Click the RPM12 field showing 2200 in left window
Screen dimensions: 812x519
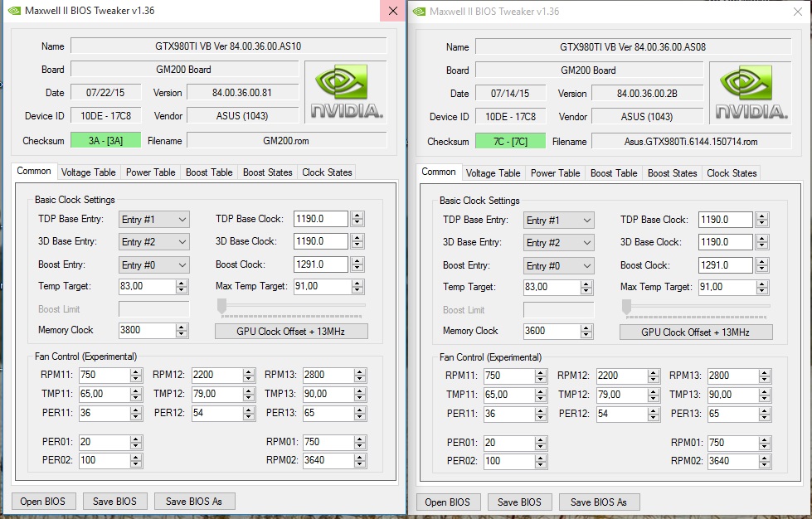point(217,375)
